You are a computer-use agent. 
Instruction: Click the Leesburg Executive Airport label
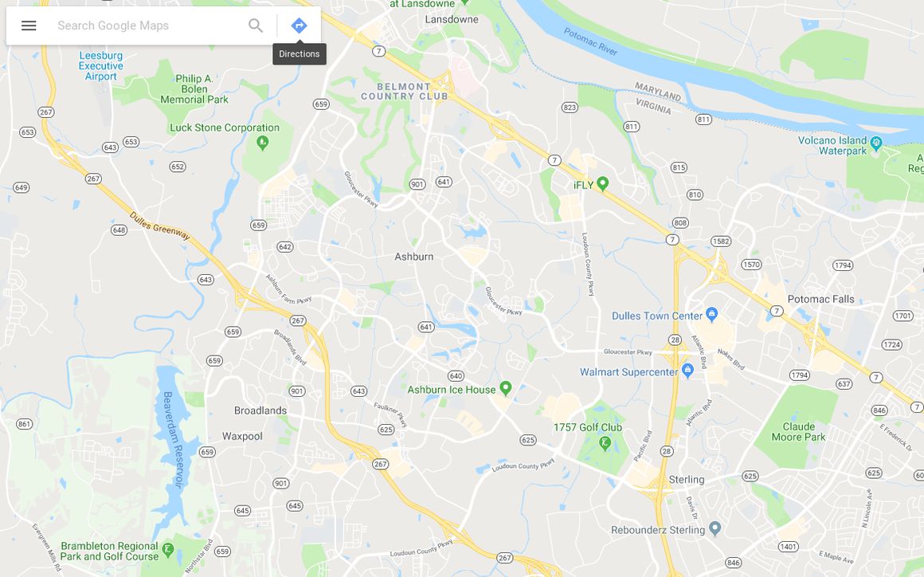coord(101,66)
